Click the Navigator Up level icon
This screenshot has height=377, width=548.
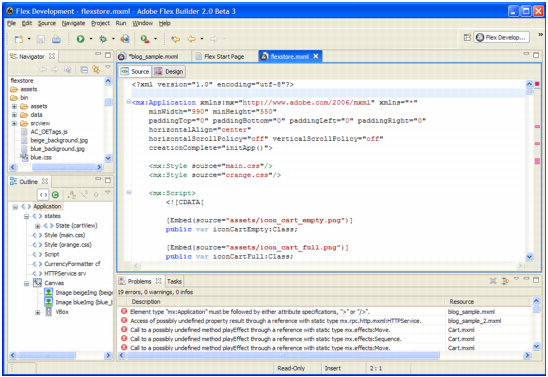(67, 70)
